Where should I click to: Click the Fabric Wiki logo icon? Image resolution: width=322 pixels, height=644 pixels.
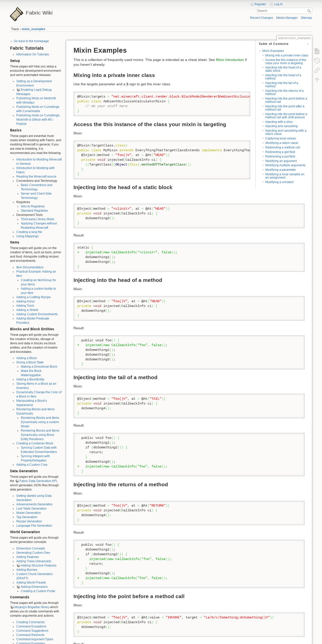coord(17,14)
